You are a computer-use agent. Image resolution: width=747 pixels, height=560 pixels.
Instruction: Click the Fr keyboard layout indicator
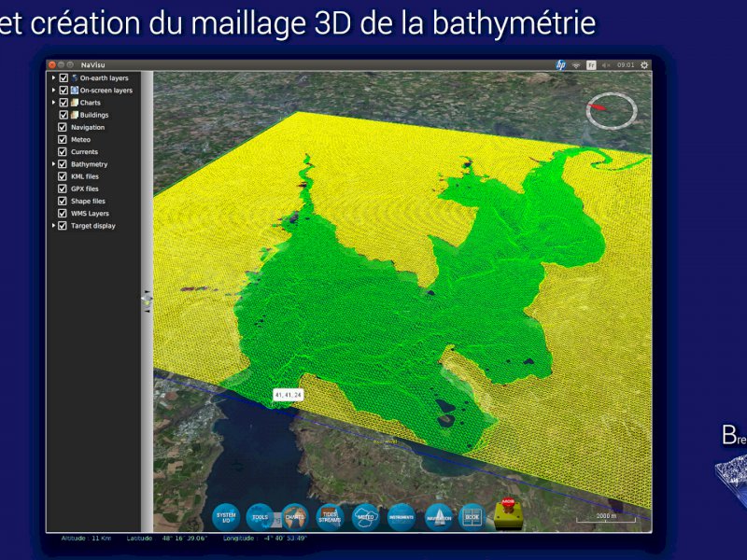tap(591, 65)
